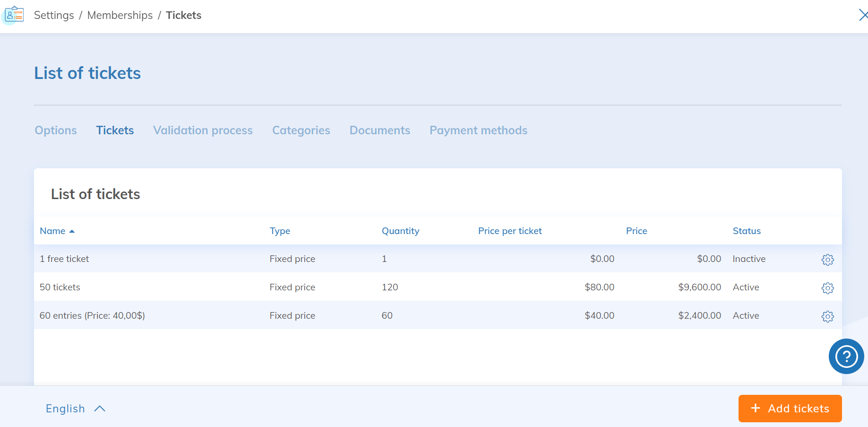Navigate to Settings in breadcrumb
Viewport: 868px width, 427px height.
coord(54,15)
